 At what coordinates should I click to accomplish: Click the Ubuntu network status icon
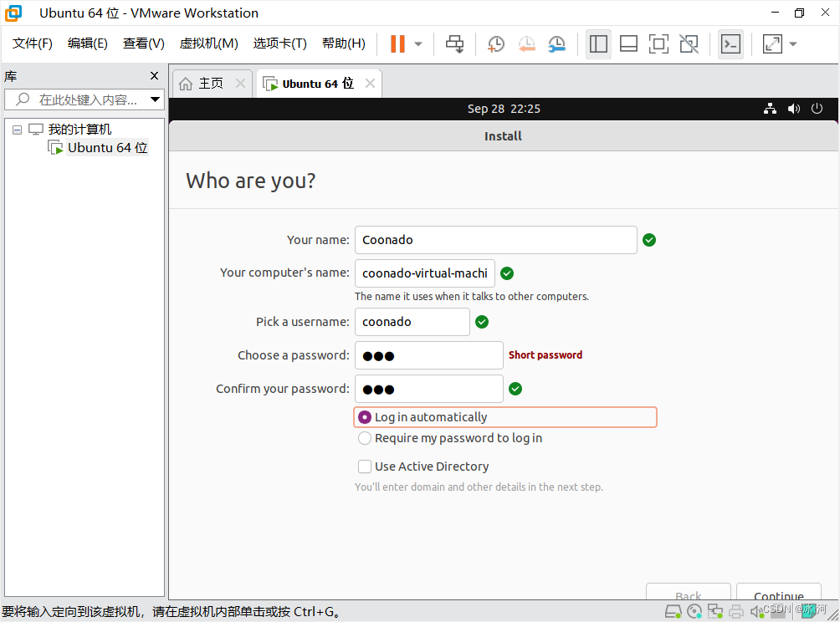coord(771,109)
